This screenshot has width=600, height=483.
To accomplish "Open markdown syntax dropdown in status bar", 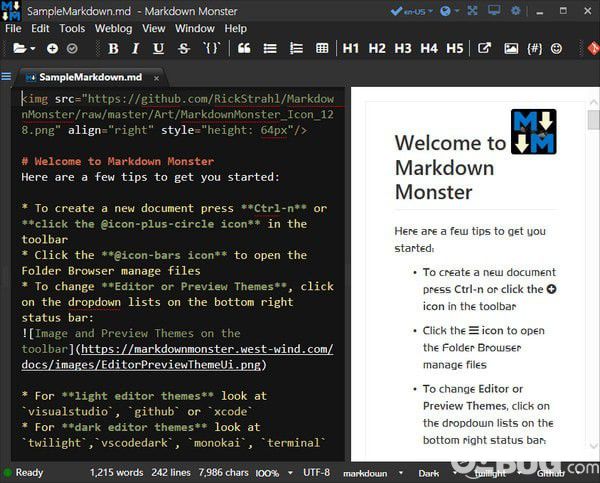I will click(373, 473).
